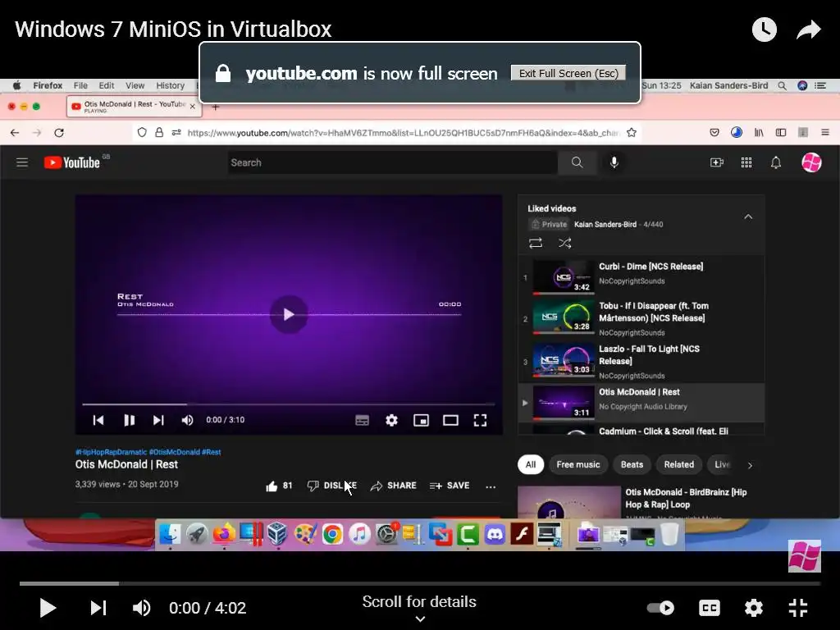Click the Watch later clock icon
Viewport: 840px width, 630px height.
click(x=764, y=30)
